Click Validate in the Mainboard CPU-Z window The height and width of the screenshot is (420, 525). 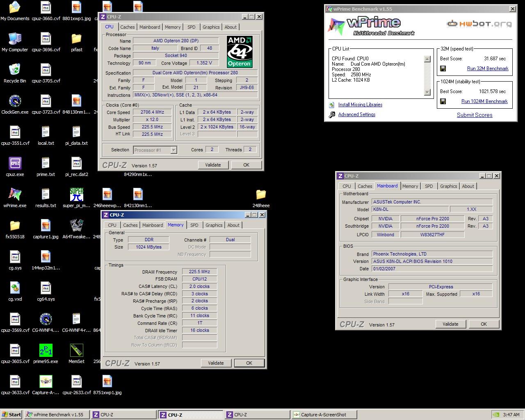click(x=450, y=324)
